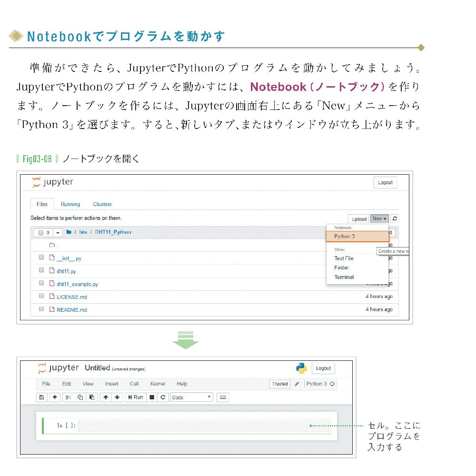Open the Insert menu in the notebook
The height and width of the screenshot is (476, 476).
(x=112, y=384)
